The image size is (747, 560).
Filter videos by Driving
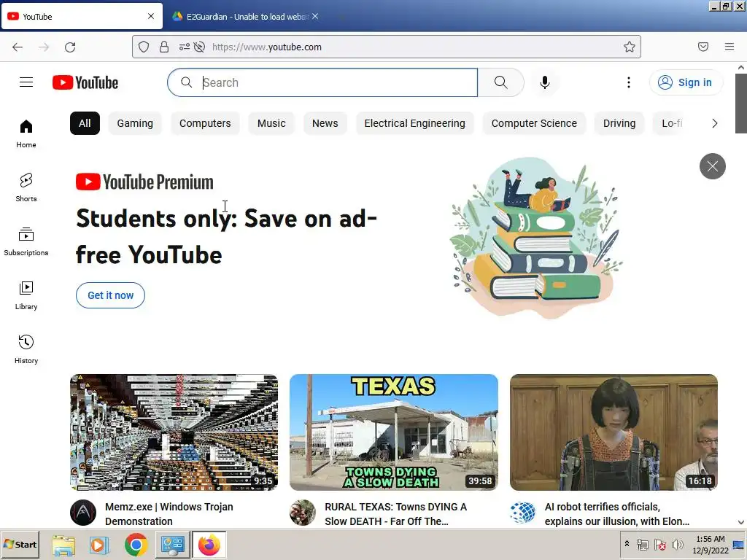click(619, 123)
